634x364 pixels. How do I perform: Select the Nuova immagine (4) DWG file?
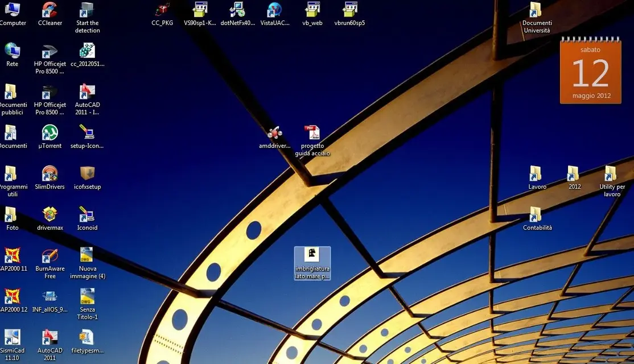point(87,263)
